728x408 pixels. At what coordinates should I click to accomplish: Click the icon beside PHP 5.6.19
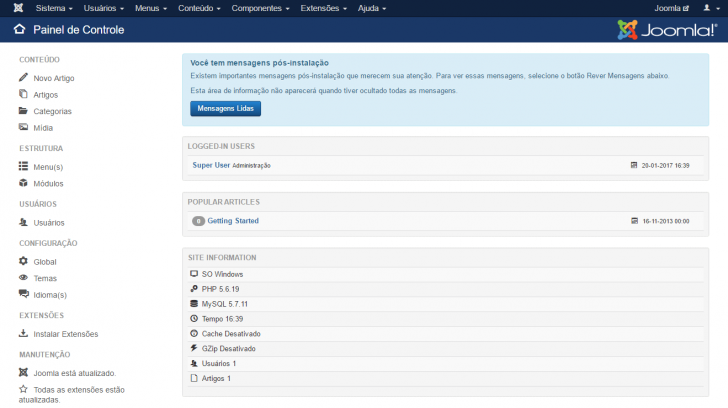[x=194, y=289]
